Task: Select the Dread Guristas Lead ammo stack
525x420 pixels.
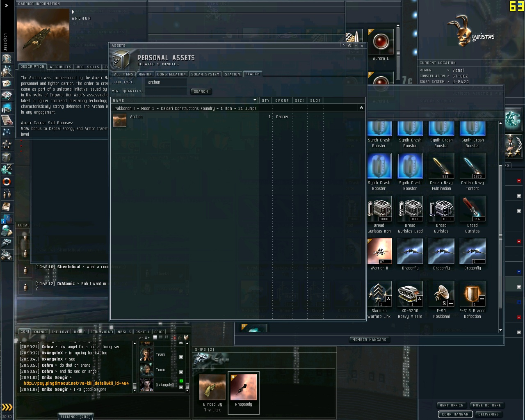Action: 410,215
